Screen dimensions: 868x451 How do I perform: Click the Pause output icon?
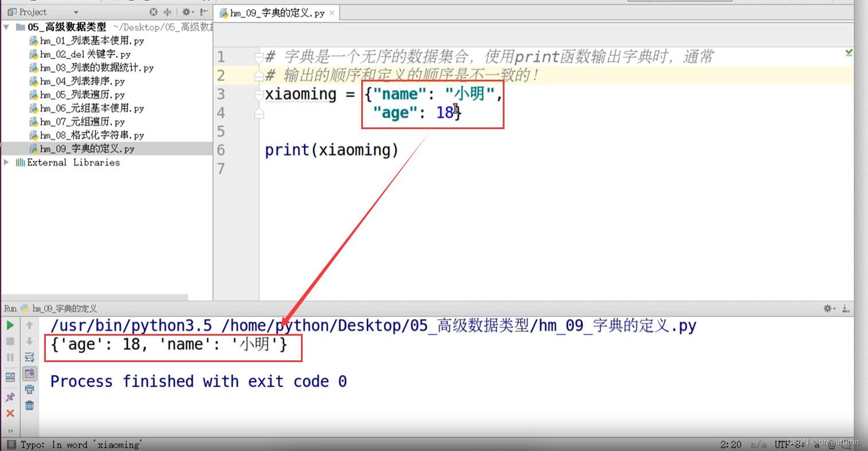[x=10, y=357]
